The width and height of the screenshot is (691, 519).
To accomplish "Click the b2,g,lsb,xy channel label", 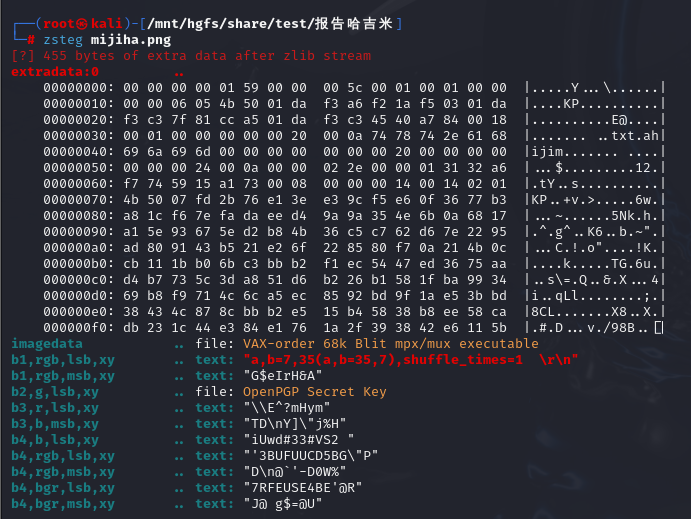I will pyautogui.click(x=55, y=392).
